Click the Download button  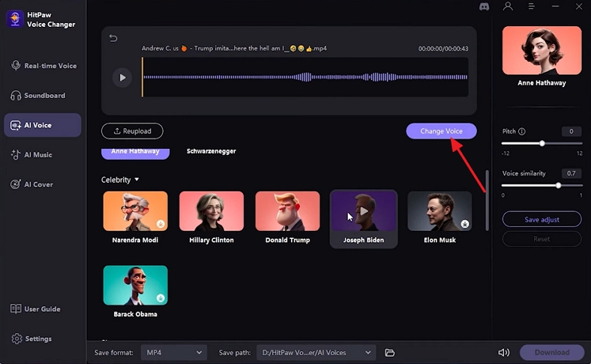click(552, 352)
